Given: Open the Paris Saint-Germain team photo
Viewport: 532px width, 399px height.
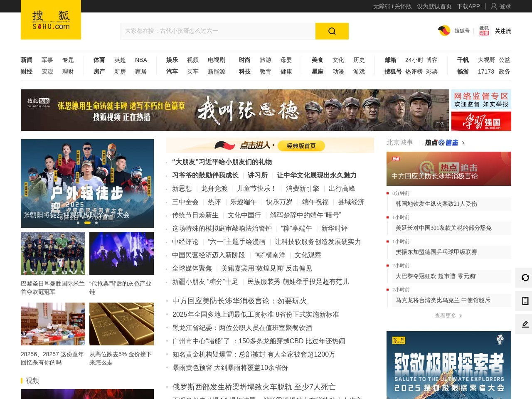Looking at the screenshot, I should [53, 253].
